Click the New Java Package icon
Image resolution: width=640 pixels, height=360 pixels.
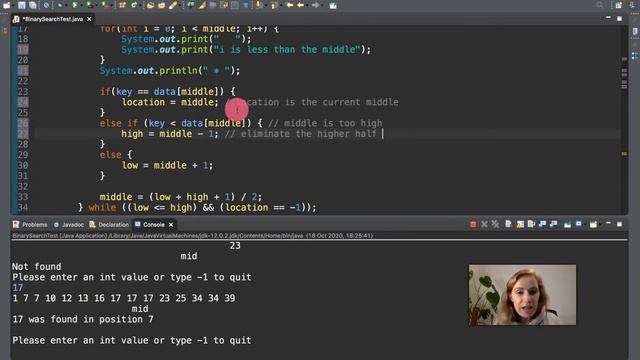point(122,5)
